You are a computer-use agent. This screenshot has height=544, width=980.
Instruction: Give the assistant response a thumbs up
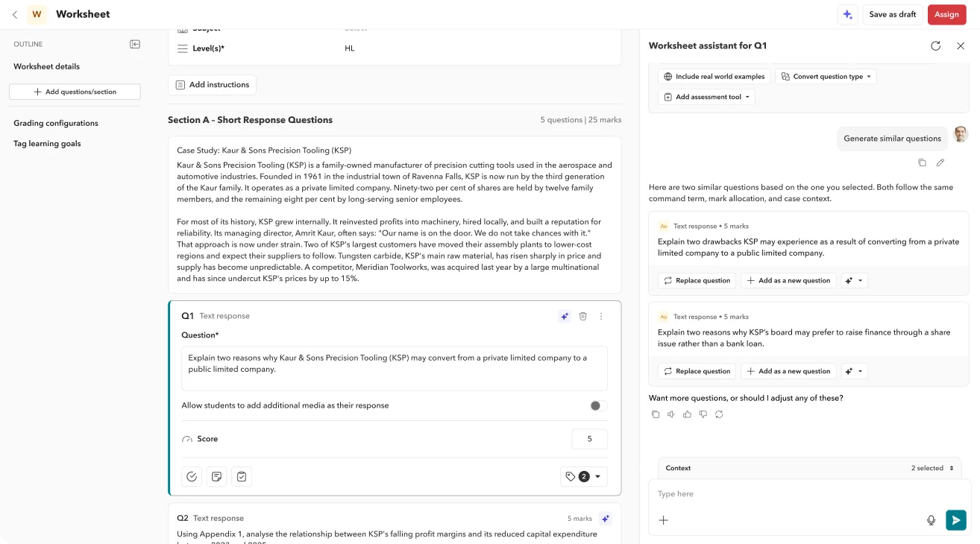687,414
